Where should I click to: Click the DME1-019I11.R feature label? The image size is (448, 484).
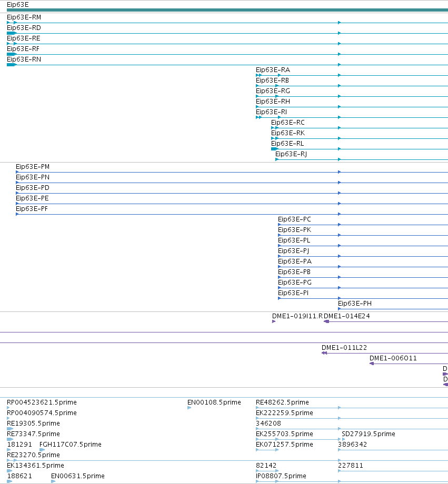(x=297, y=316)
